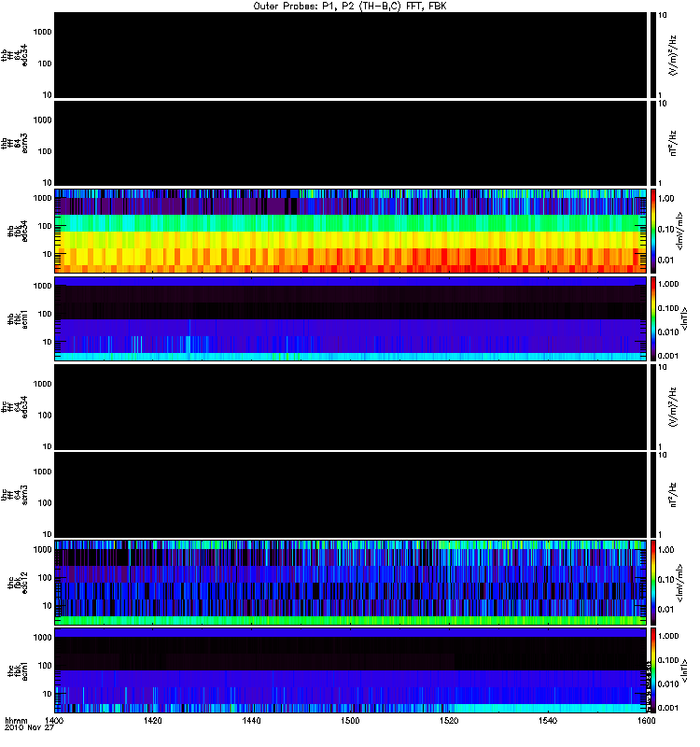
Task: Click the 1440 time tick label
Action: (x=251, y=720)
